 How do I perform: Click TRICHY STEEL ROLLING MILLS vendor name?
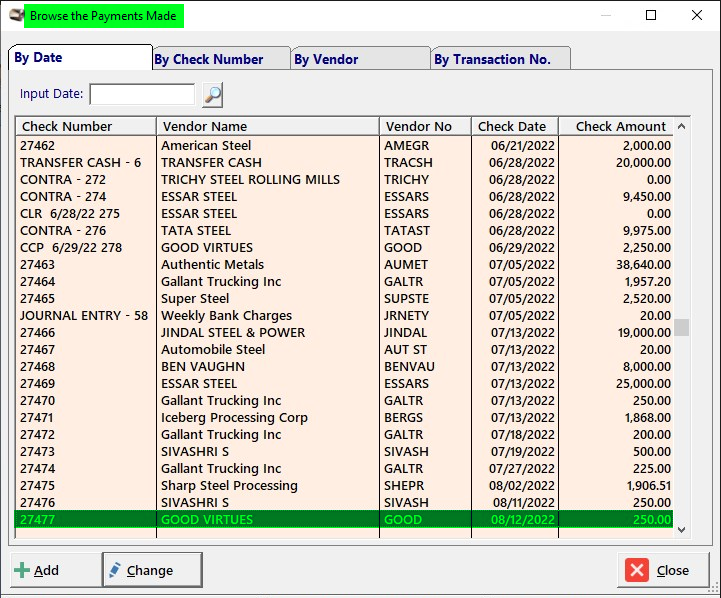tap(250, 180)
